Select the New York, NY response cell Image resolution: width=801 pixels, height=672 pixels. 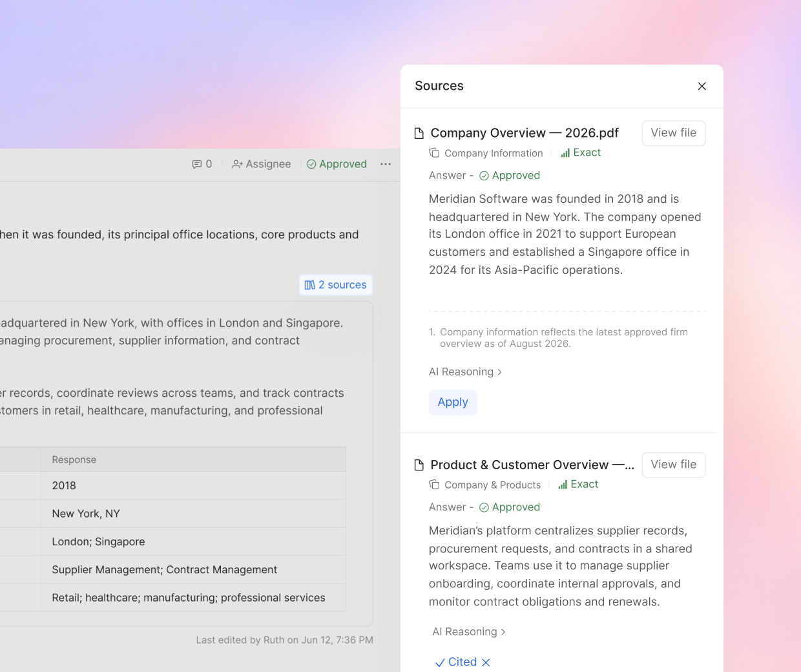click(193, 514)
